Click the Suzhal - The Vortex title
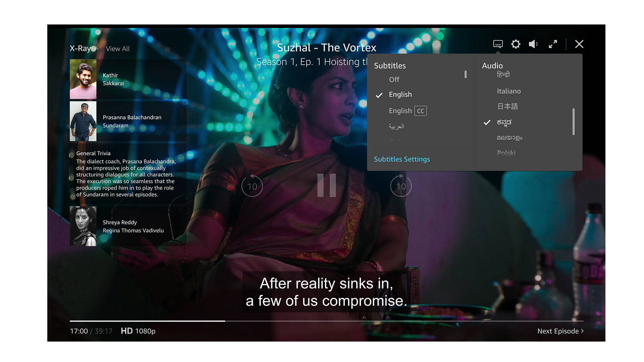Image resolution: width=644 pixels, height=362 pixels. click(326, 48)
